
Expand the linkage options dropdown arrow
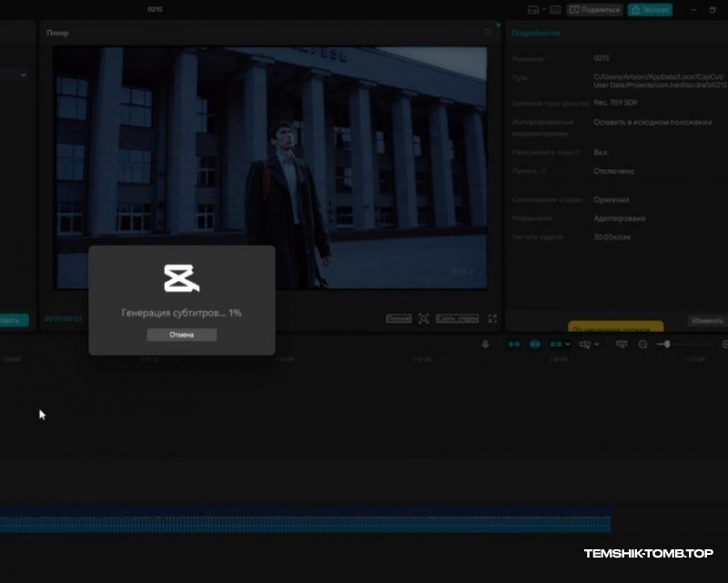(x=568, y=345)
